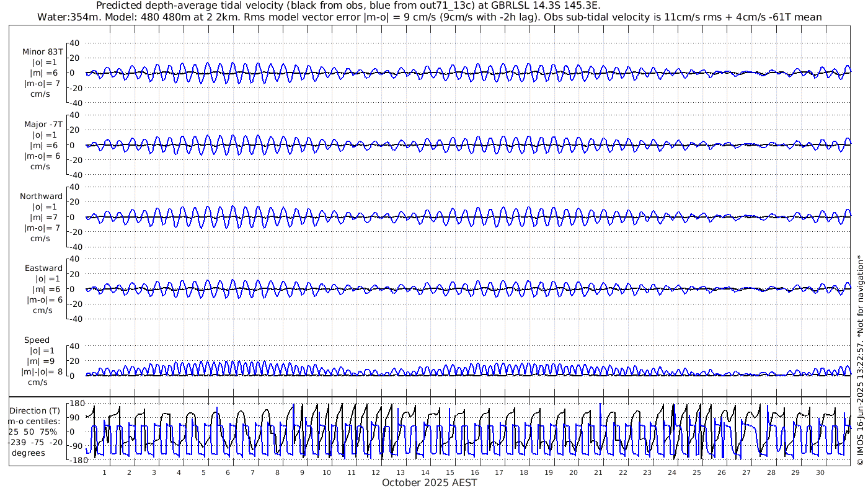
Task: Click day 1 on the date axis
Action: (105, 472)
